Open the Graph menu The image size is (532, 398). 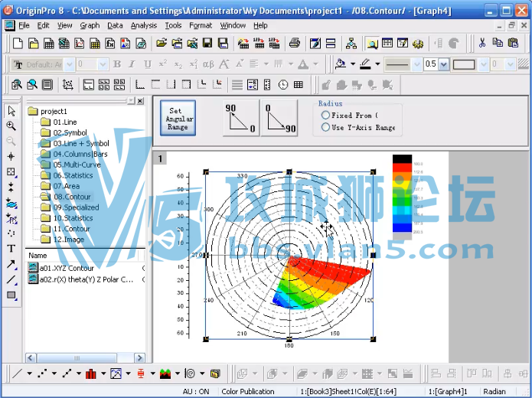pos(90,25)
